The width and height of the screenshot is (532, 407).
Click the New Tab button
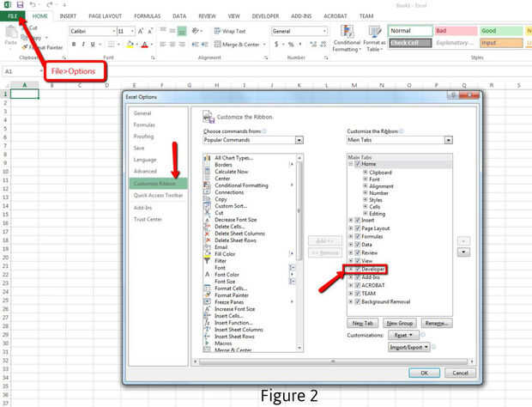[x=363, y=324]
